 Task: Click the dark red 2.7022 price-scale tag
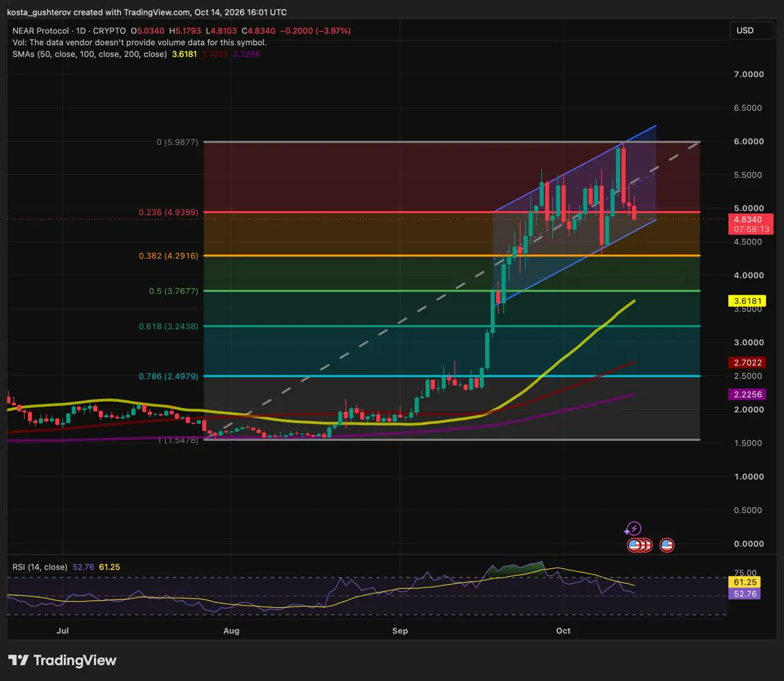point(747,363)
